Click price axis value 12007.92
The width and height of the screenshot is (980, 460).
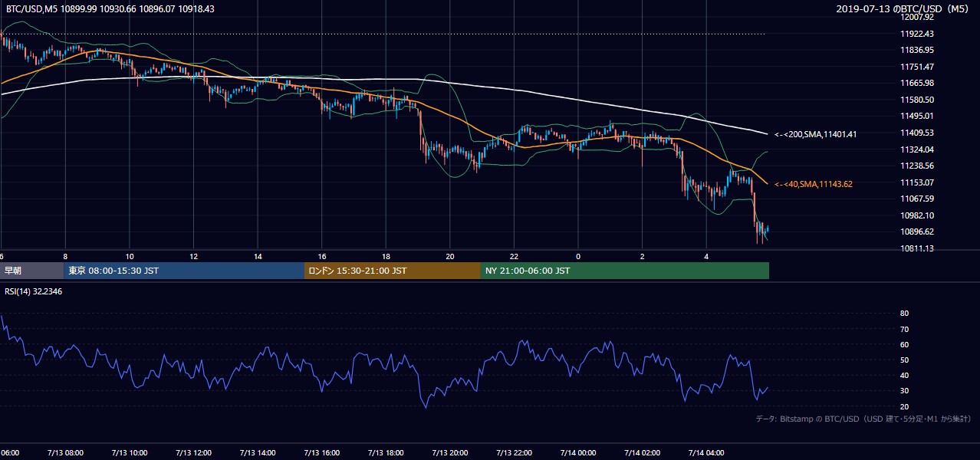coord(916,17)
